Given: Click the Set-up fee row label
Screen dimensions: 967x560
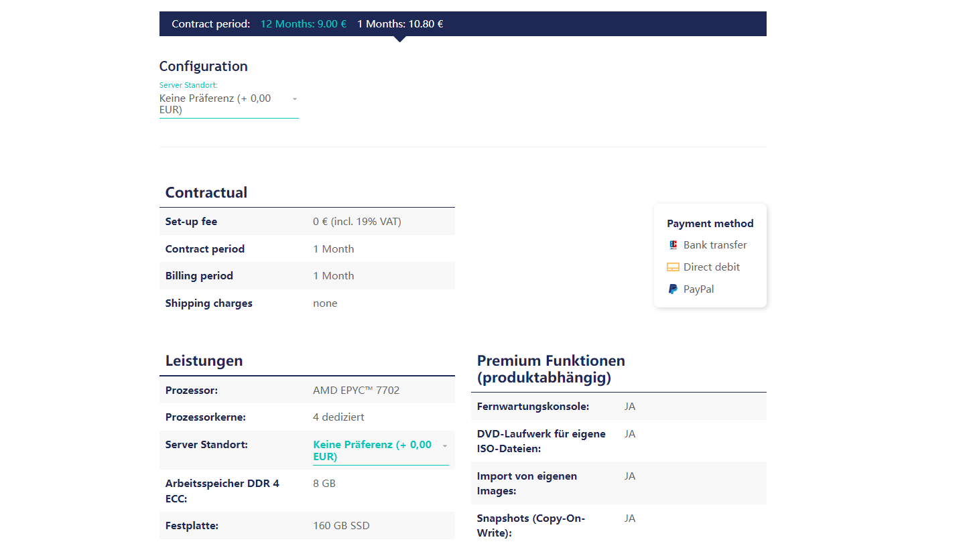Looking at the screenshot, I should coord(191,222).
